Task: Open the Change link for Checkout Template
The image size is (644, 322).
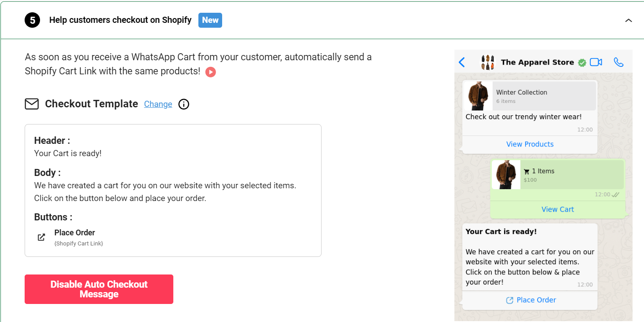Action: coord(158,104)
